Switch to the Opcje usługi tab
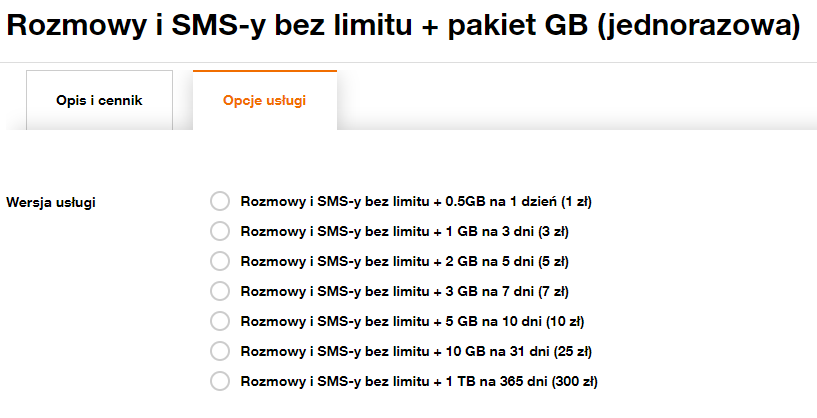 (265, 100)
